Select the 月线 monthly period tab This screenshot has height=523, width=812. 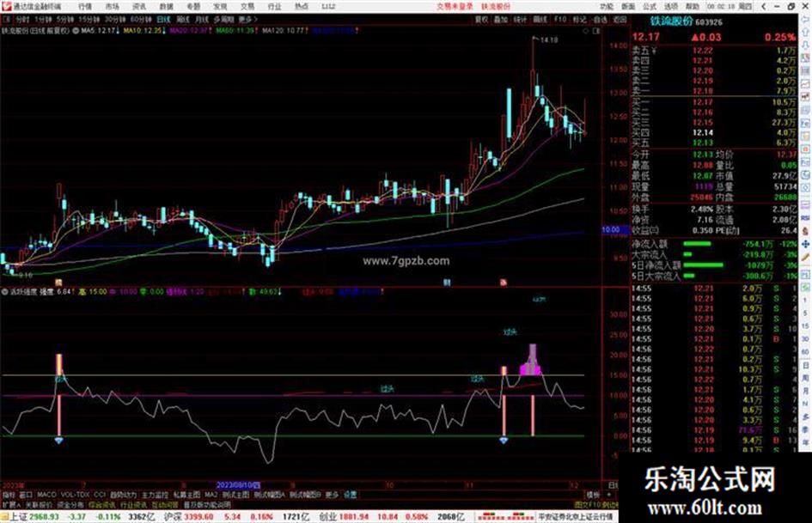201,19
